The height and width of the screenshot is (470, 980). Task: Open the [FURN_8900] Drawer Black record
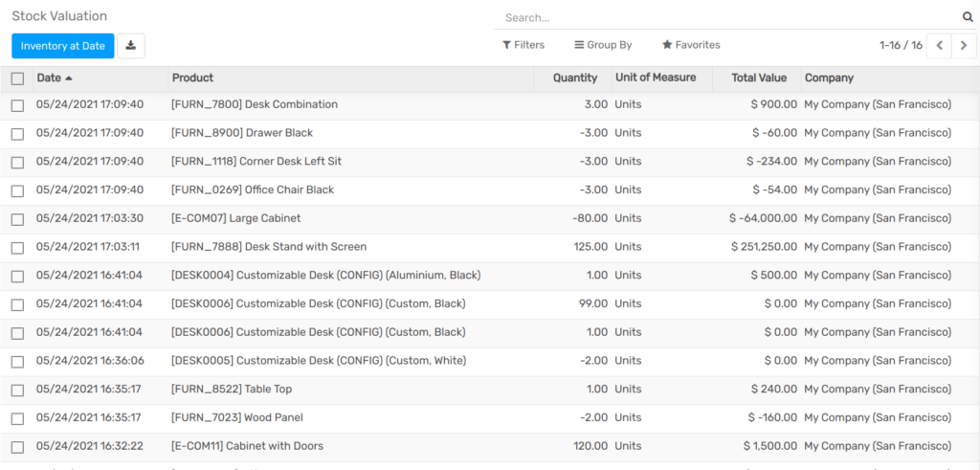coord(242,133)
